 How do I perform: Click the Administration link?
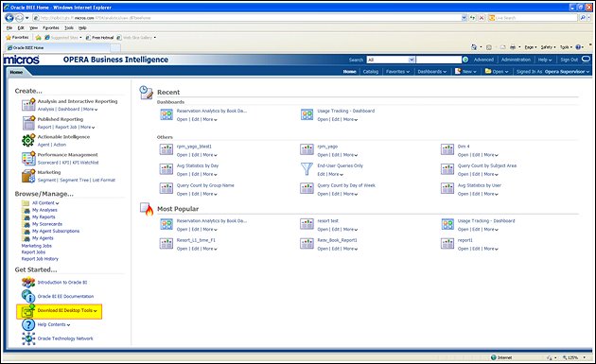point(516,60)
